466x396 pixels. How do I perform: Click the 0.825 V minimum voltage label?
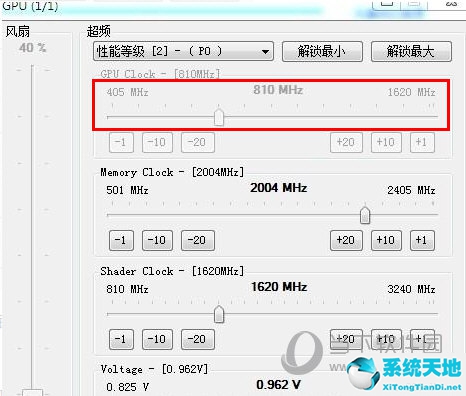127,387
